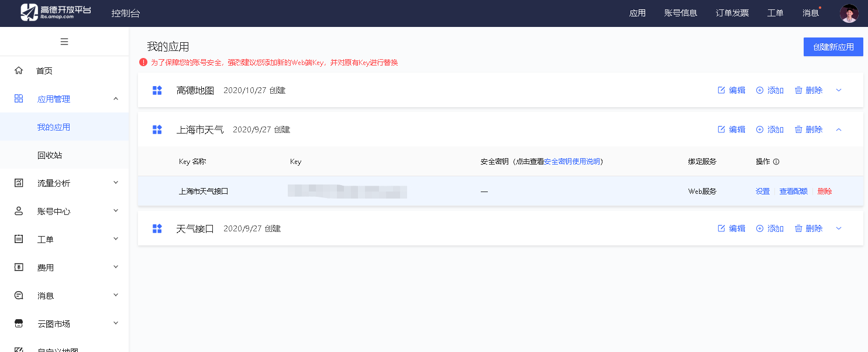Screen dimensions: 868x352
Task: Expand the 账号中心 sidebar section
Action: pyautogui.click(x=116, y=211)
